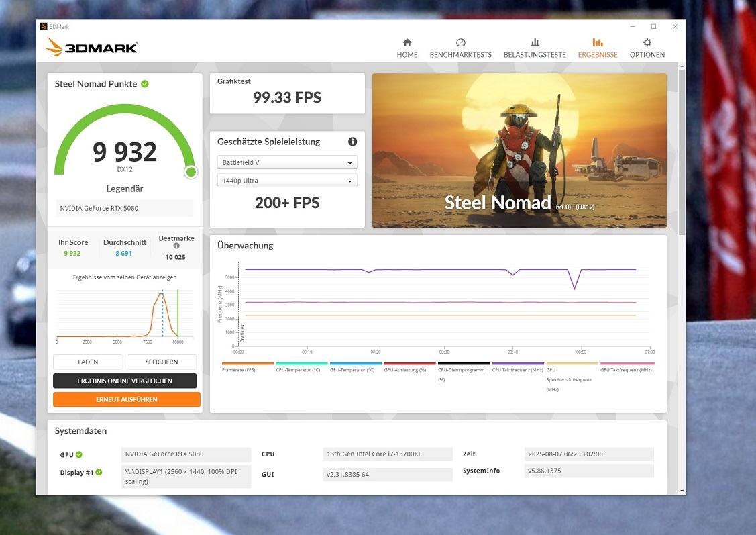Click the Steel Nomad banner image

519,150
